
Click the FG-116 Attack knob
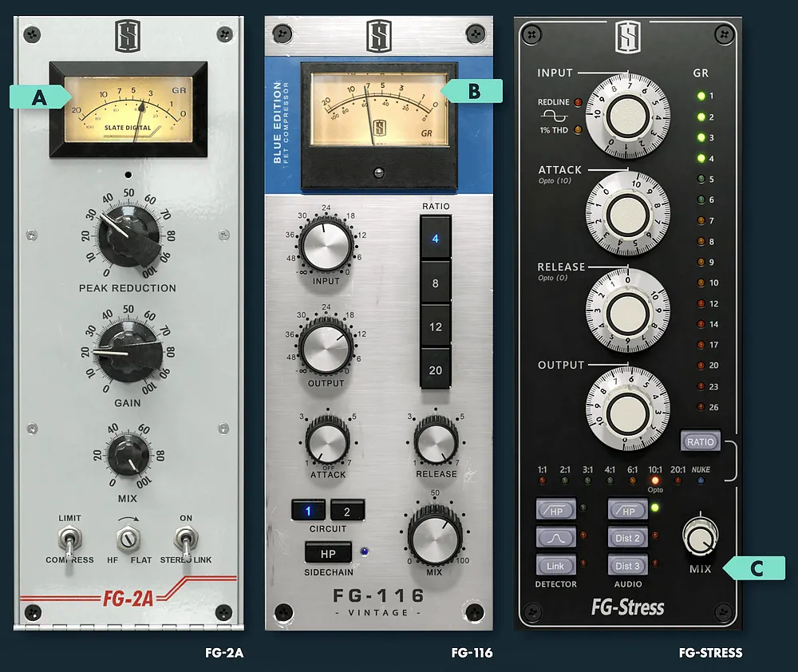point(328,441)
